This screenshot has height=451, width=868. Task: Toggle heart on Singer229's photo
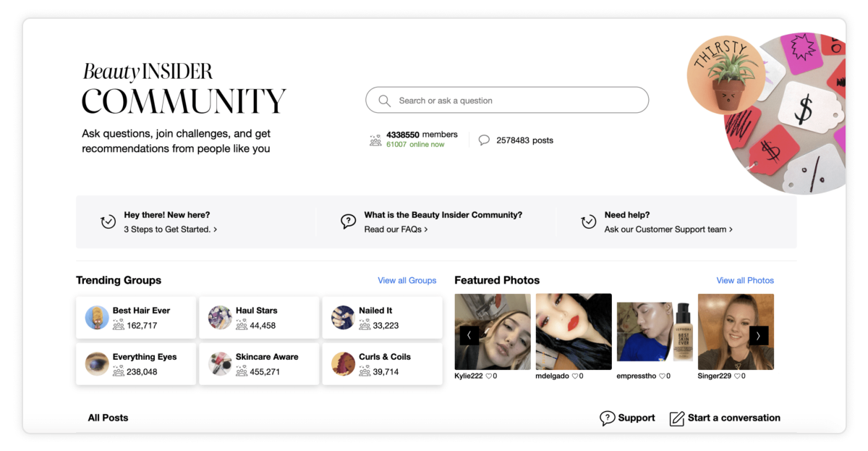click(736, 376)
